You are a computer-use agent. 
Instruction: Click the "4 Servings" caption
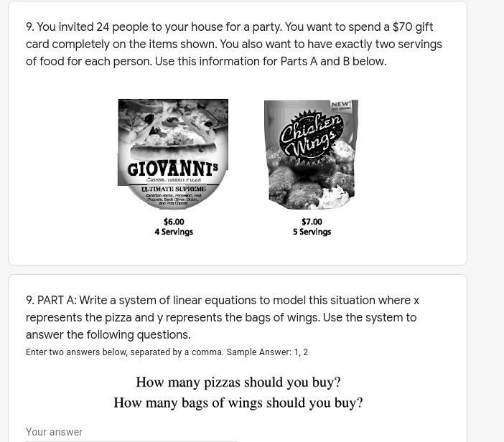coord(174,232)
